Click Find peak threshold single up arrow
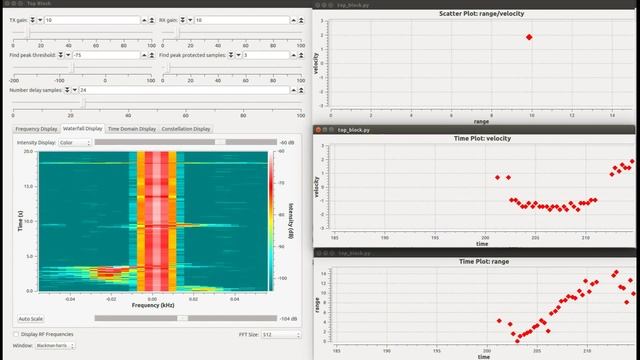This screenshot has width=640, height=360. coord(144,55)
